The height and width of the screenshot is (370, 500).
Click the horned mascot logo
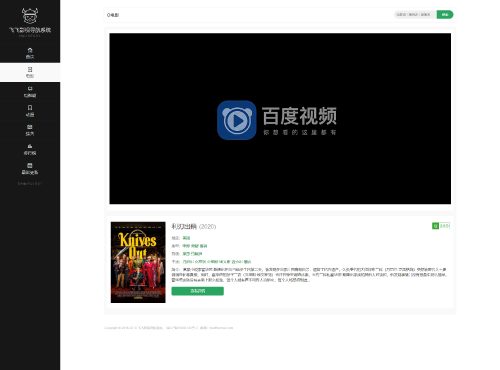[x=30, y=16]
